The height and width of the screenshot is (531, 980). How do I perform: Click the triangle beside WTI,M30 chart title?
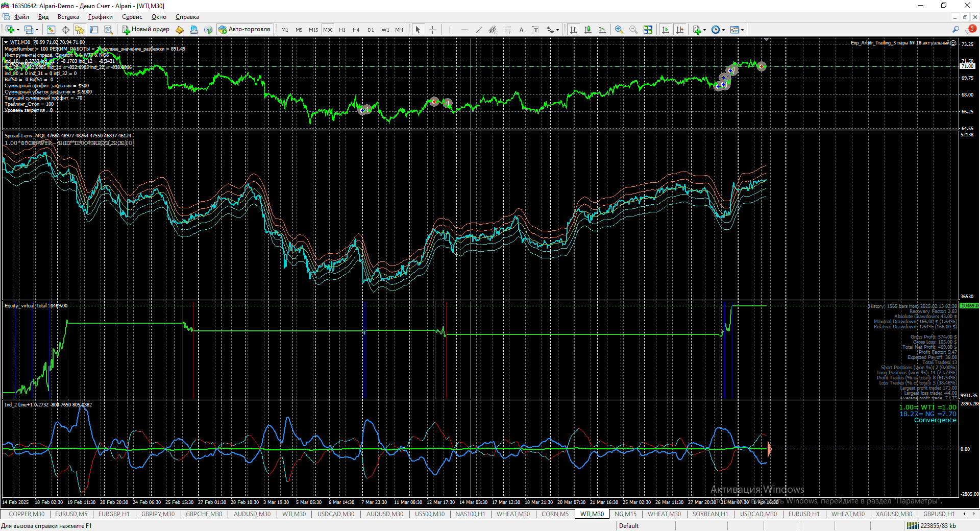coord(6,42)
